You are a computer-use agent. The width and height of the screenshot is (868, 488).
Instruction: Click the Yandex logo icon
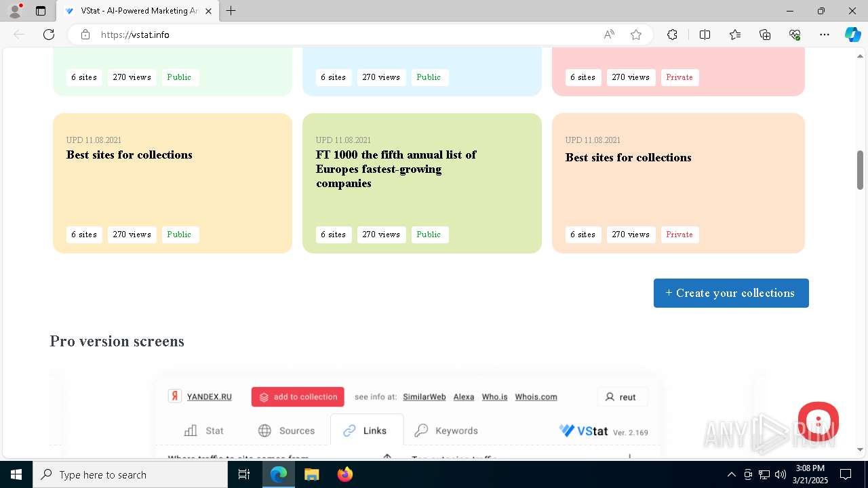[x=175, y=396]
